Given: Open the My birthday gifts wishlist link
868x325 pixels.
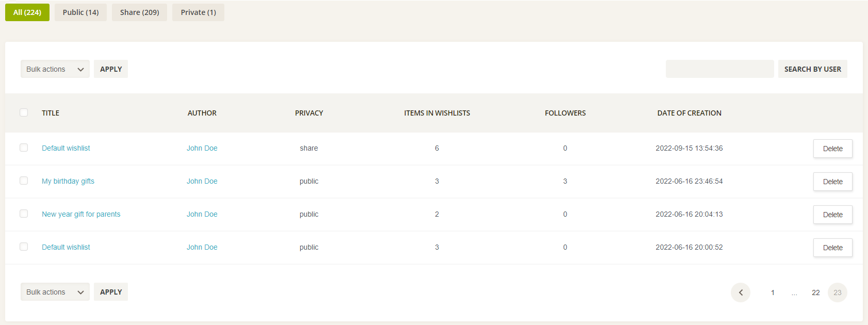Looking at the screenshot, I should click(68, 181).
